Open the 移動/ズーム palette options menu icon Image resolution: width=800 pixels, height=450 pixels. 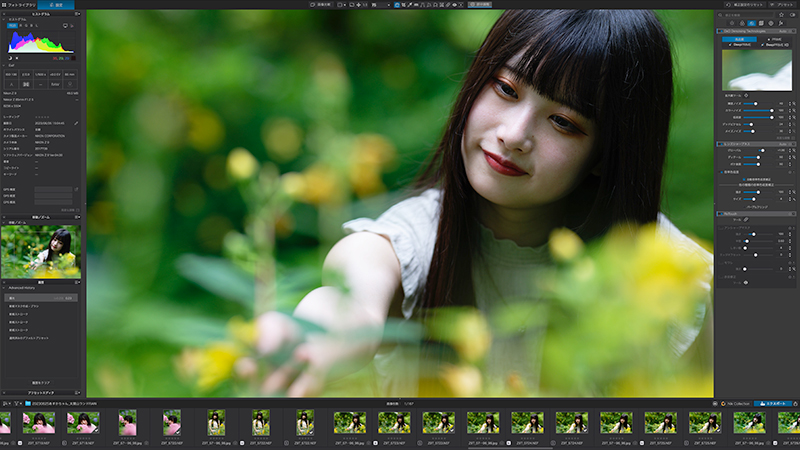(x=78, y=217)
